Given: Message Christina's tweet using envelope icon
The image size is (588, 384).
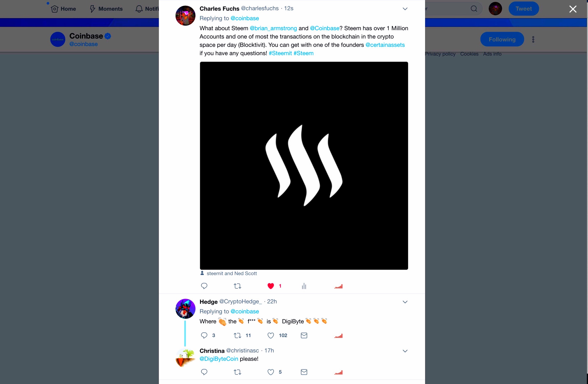Looking at the screenshot, I should [304, 372].
